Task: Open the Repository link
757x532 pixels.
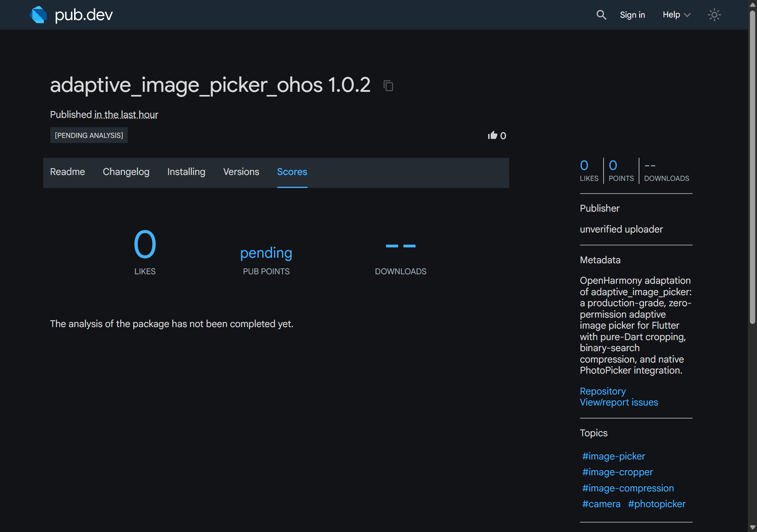Action: tap(603, 391)
